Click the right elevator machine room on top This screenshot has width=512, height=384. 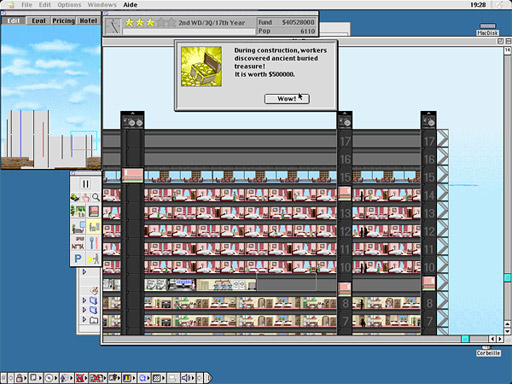click(429, 120)
